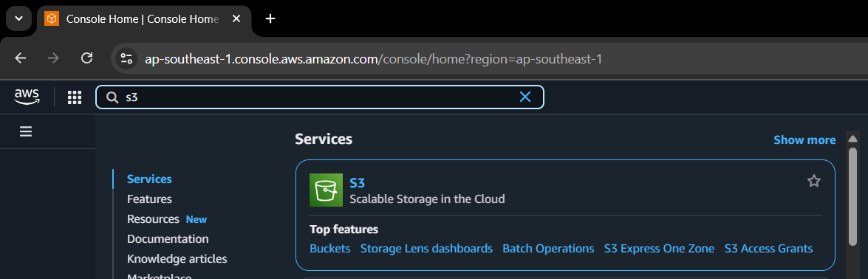Click the AWS logo home icon
Screen dimensions: 868x279
coord(27,97)
